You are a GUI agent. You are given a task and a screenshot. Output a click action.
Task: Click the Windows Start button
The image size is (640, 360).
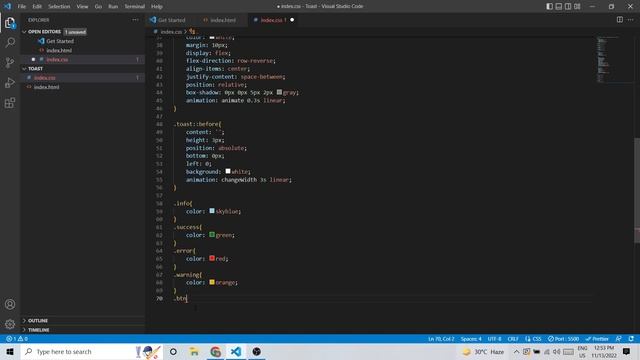click(x=10, y=352)
